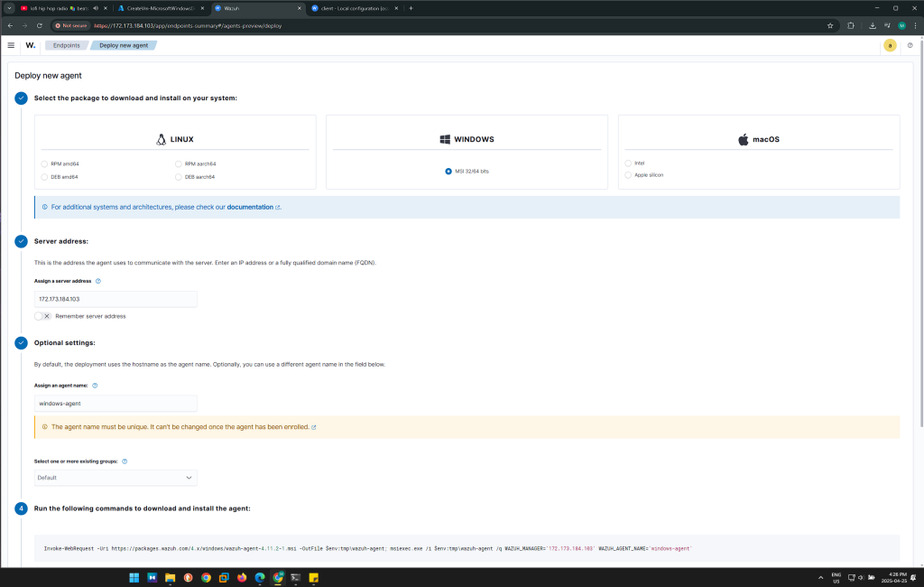The height and width of the screenshot is (587, 924).
Task: Open the ENG US language indicator
Action: 836,578
